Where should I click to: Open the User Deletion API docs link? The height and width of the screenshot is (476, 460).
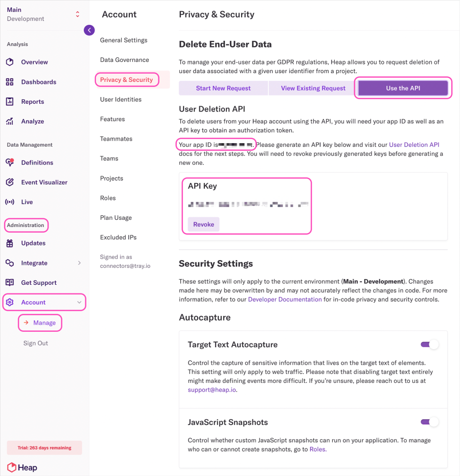[x=414, y=145]
